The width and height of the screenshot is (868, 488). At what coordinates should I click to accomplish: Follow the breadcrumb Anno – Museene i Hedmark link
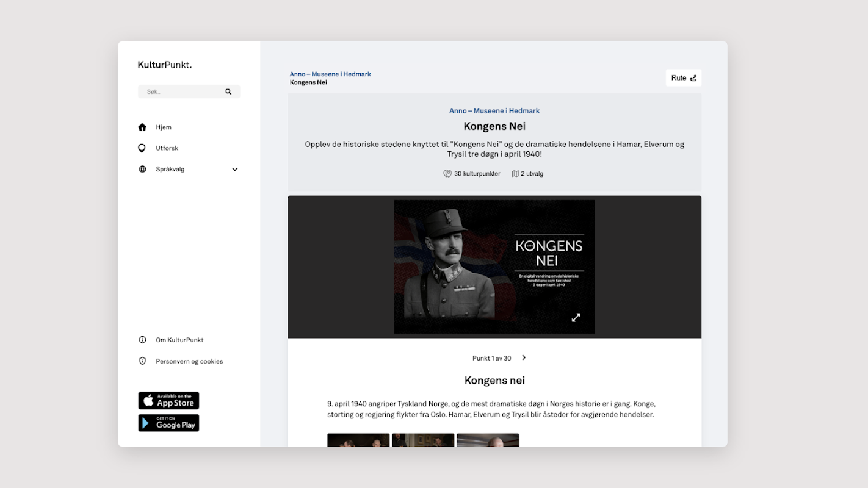330,74
